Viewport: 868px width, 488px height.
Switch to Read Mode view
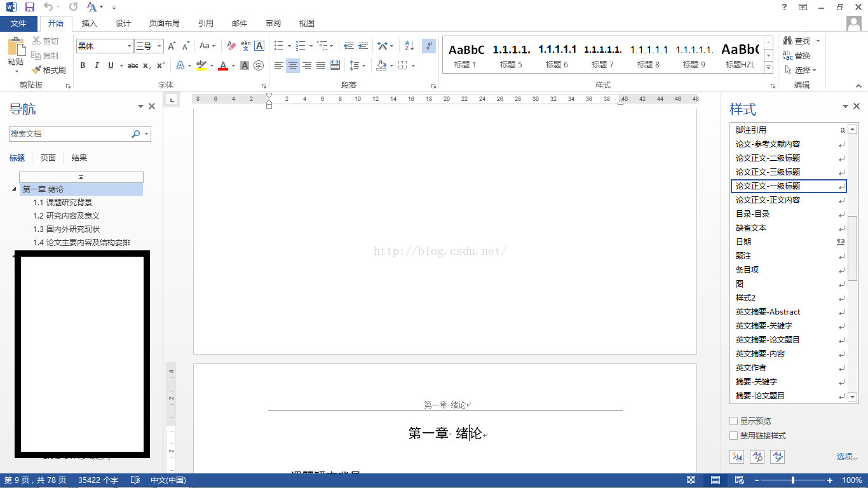[x=691, y=480]
